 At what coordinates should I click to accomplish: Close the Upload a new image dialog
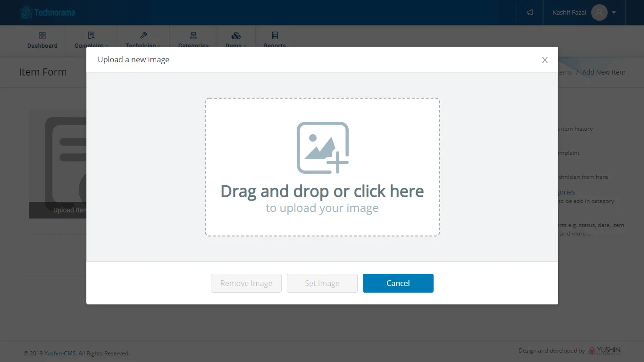coord(545,60)
